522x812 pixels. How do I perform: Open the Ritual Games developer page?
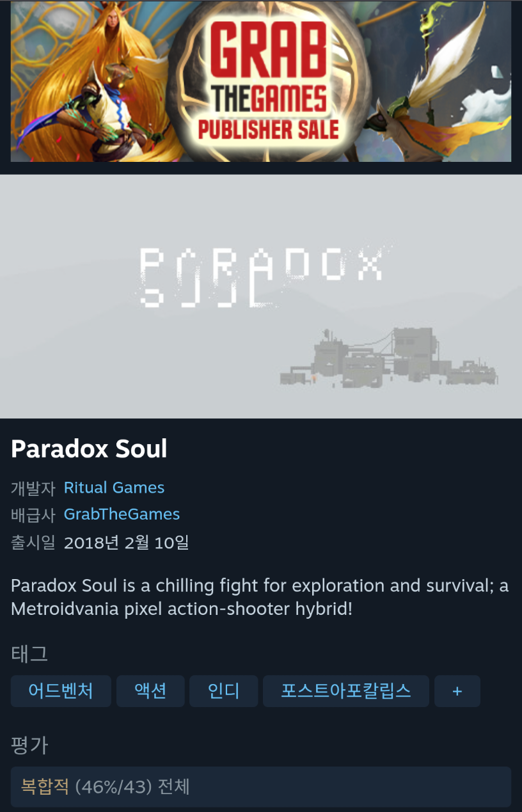[x=114, y=488]
